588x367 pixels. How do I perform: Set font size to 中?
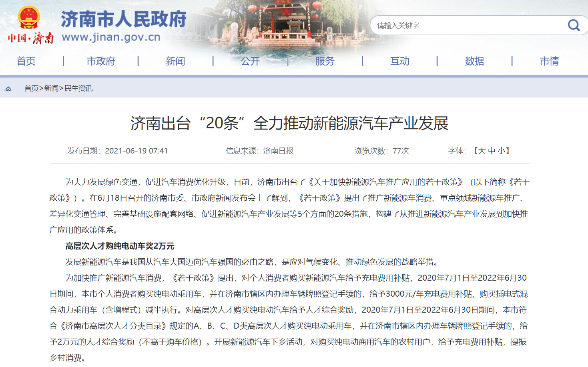[x=492, y=151]
